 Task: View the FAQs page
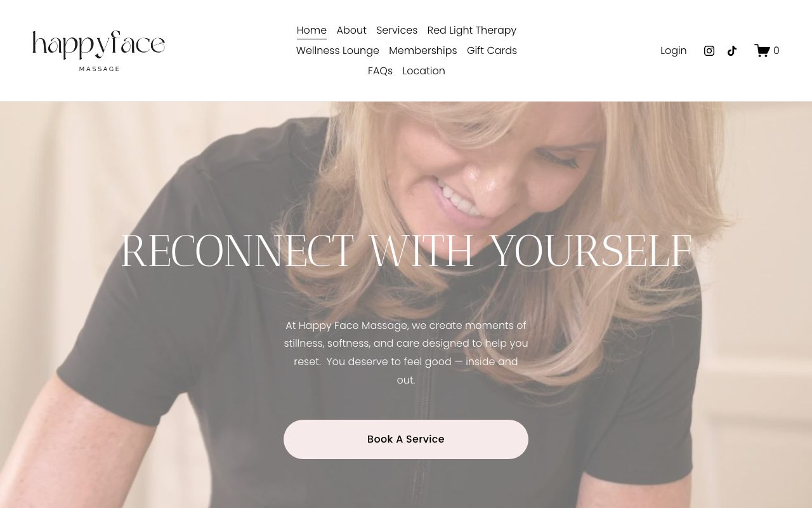pos(380,71)
